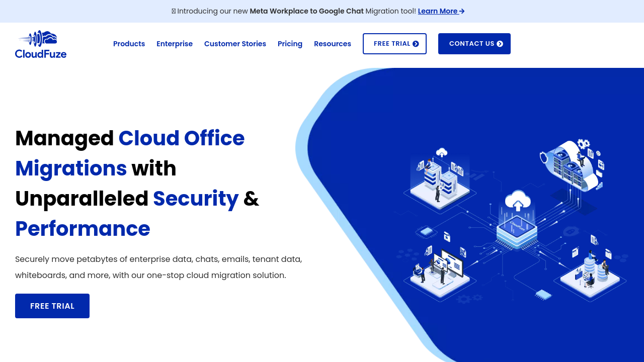Open the Enterprise menu

pyautogui.click(x=175, y=44)
